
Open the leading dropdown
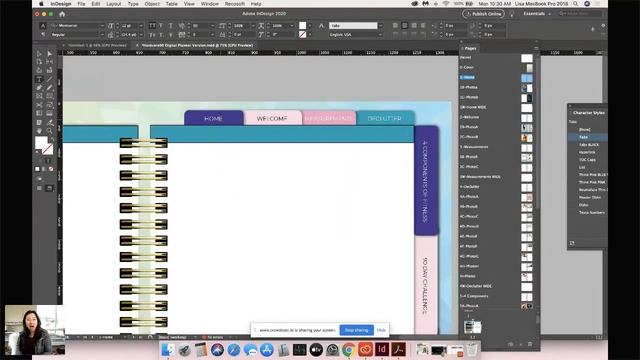(x=141, y=35)
